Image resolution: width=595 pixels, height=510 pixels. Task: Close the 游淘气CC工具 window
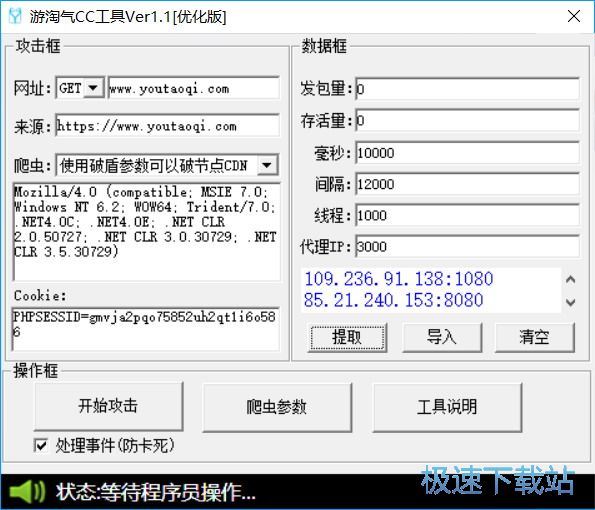tap(574, 16)
